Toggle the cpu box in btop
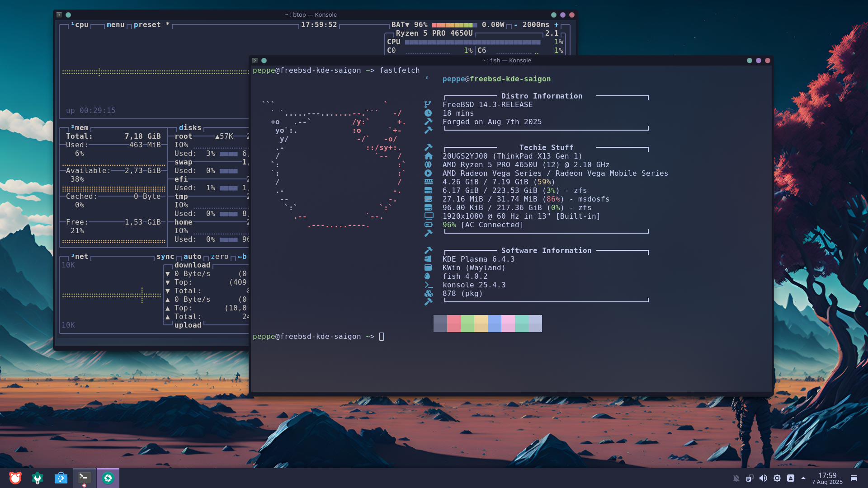868x488 pixels. point(80,25)
